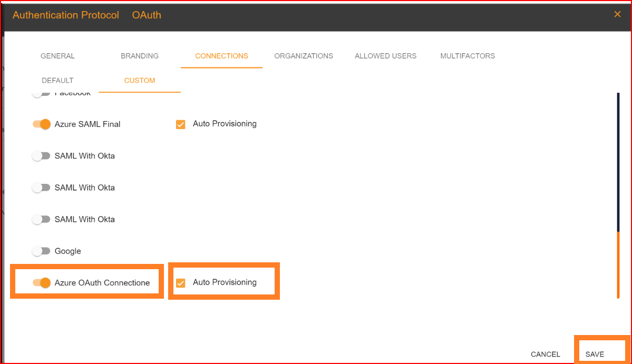This screenshot has height=364, width=632.
Task: Select the CONNECTIONS tab
Action: point(222,56)
